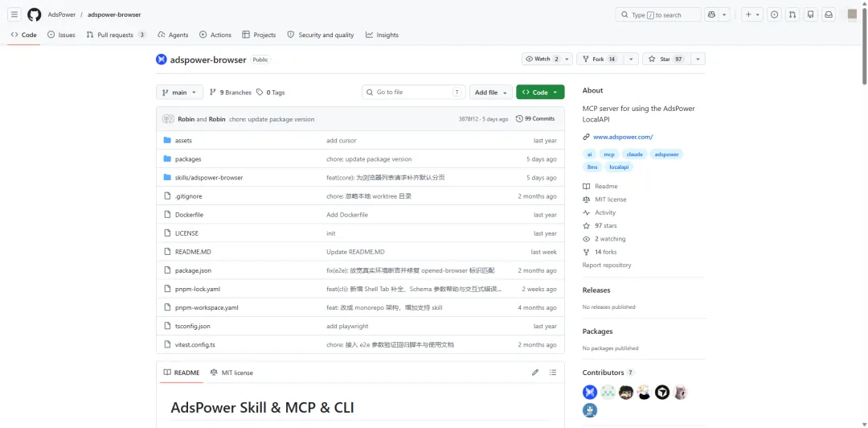Open the pnpm-lock.yaml file
This screenshot has width=868, height=428.
tap(198, 290)
